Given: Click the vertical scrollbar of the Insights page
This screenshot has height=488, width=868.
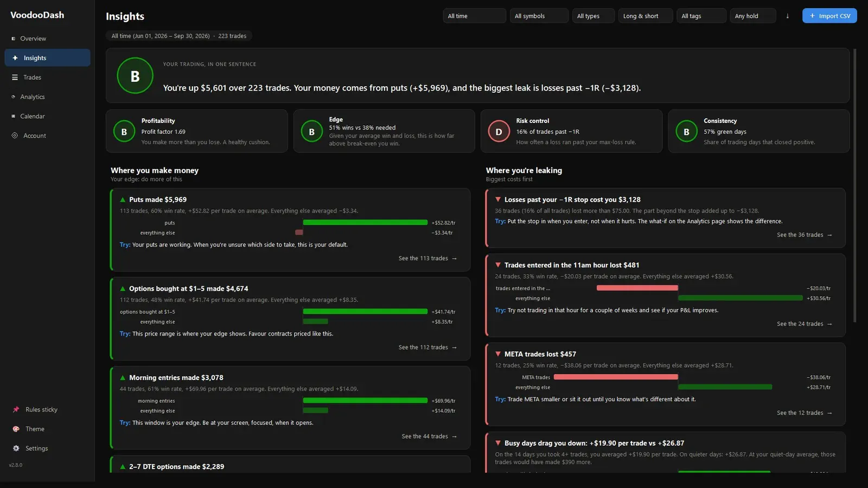Looking at the screenshot, I should pos(855,185).
